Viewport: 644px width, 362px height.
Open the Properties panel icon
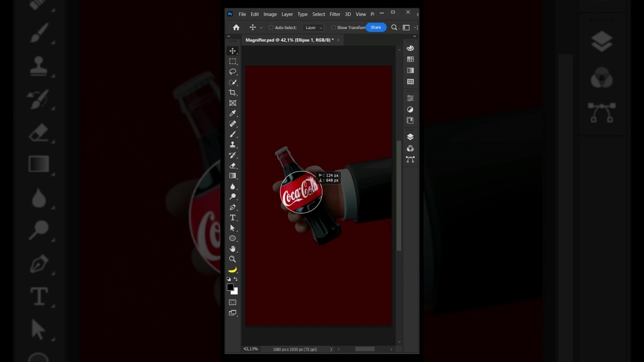pyautogui.click(x=410, y=98)
